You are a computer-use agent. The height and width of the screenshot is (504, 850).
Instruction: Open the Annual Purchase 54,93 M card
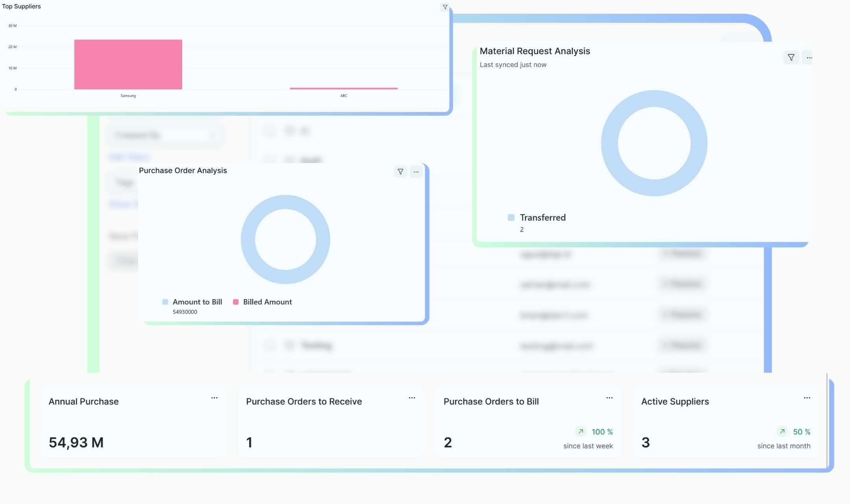[76, 442]
